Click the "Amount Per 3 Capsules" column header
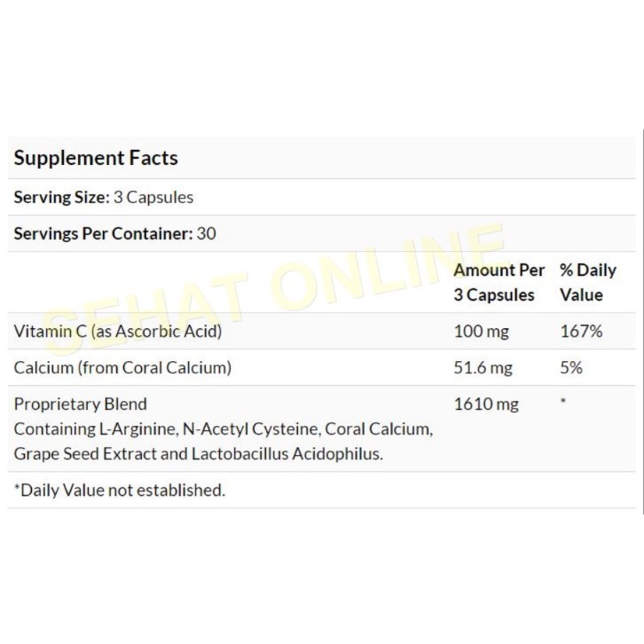Viewport: 644px width, 644px height. pyautogui.click(x=497, y=282)
